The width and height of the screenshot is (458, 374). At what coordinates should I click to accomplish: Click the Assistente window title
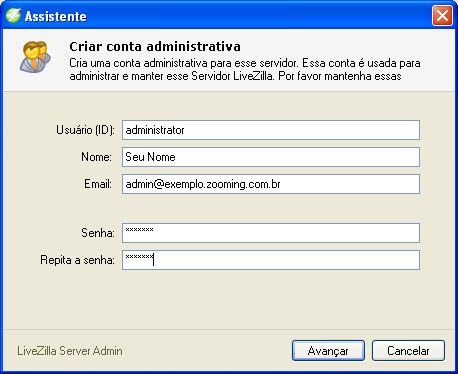(x=56, y=16)
